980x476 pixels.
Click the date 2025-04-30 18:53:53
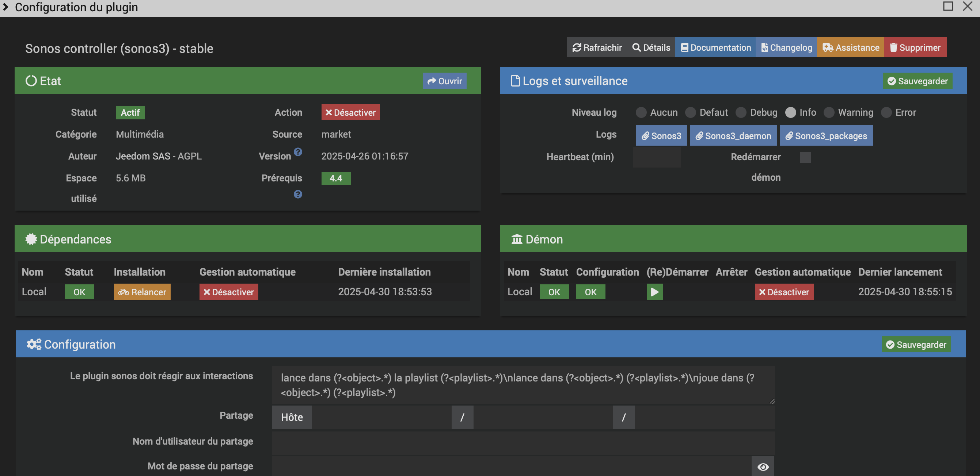385,292
